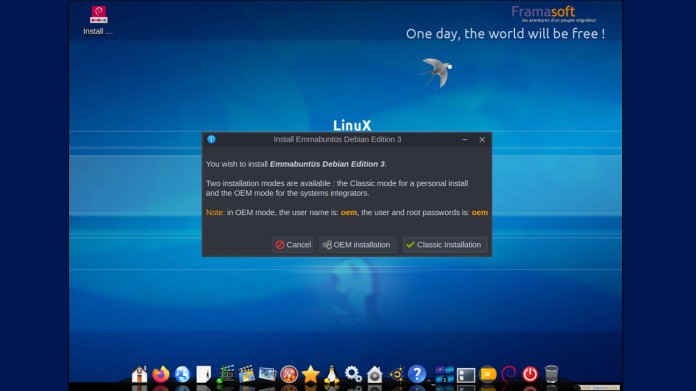Open the blue globe web browser icon
This screenshot has height=391, width=696.
pyautogui.click(x=182, y=374)
